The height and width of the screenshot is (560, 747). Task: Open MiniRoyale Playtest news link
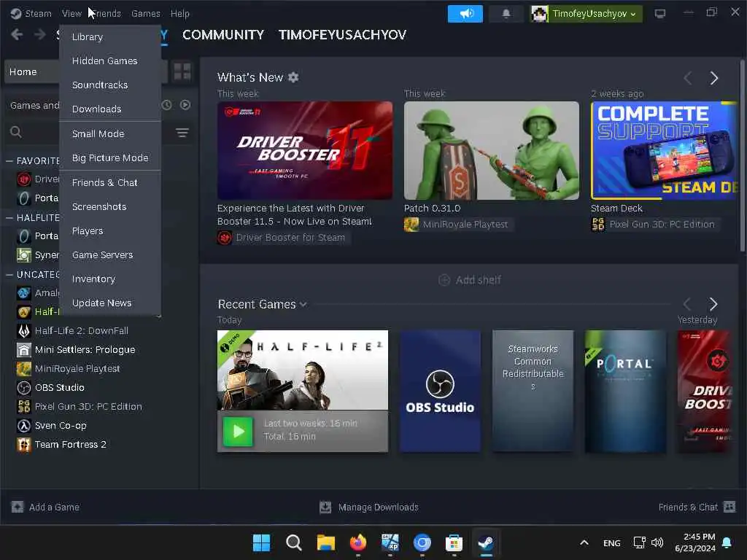coord(458,225)
